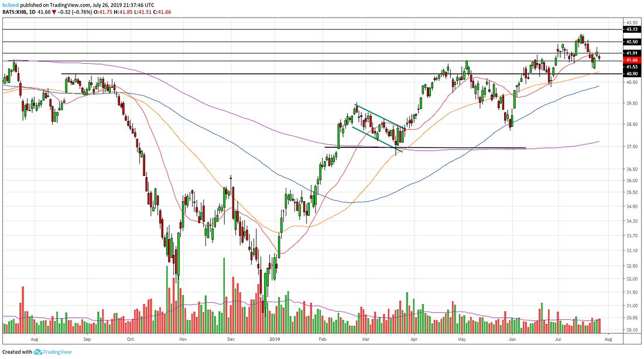Click the 43.50 label on price axis
The width and height of the screenshot is (644, 359).
tap(632, 22)
